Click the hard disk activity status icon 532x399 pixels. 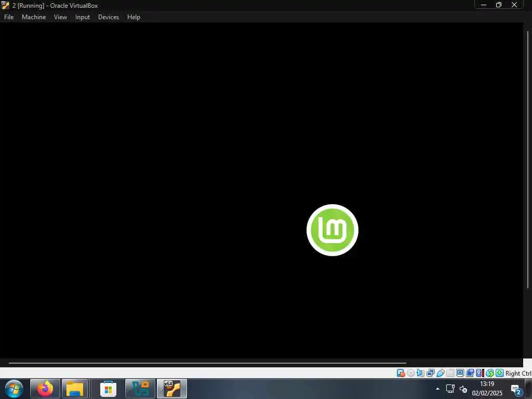coord(401,373)
